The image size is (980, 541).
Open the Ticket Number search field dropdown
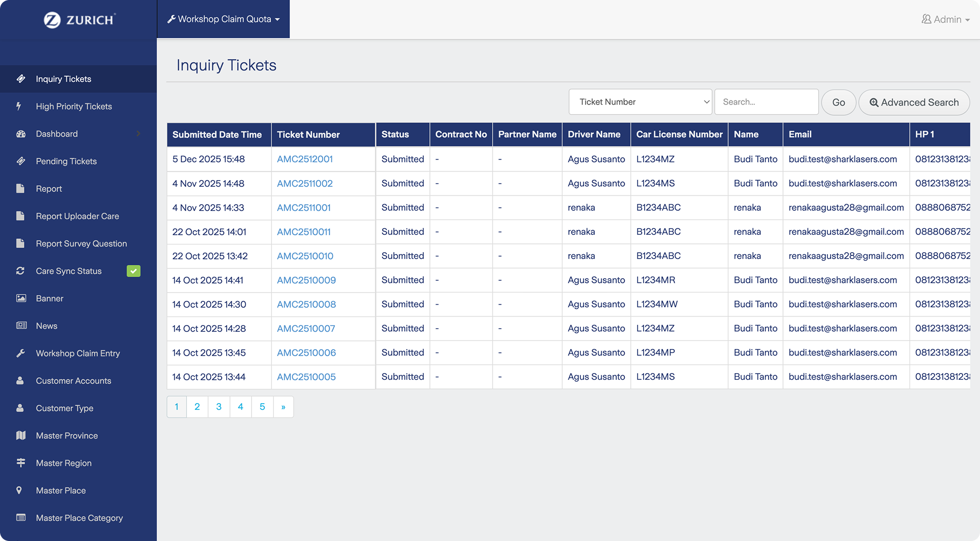point(641,102)
